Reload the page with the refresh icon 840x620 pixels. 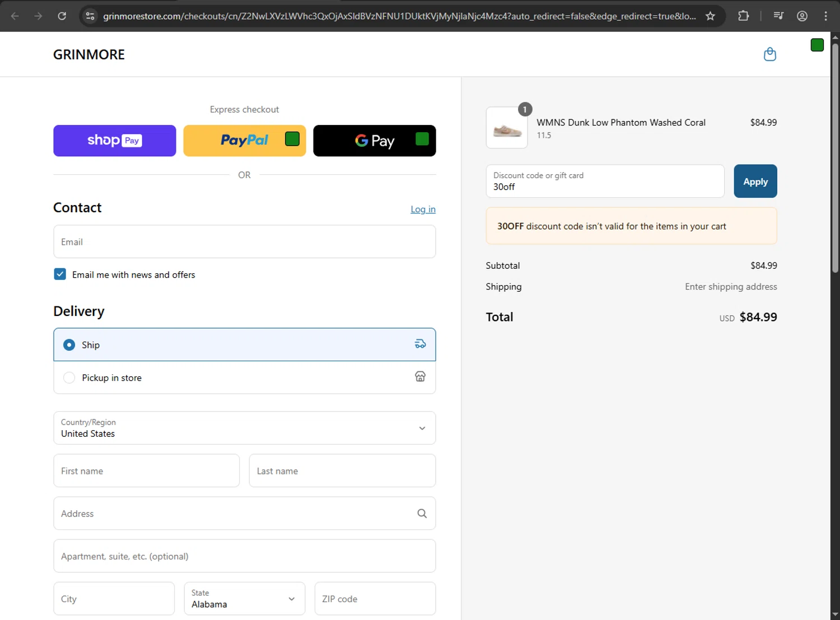coord(62,16)
